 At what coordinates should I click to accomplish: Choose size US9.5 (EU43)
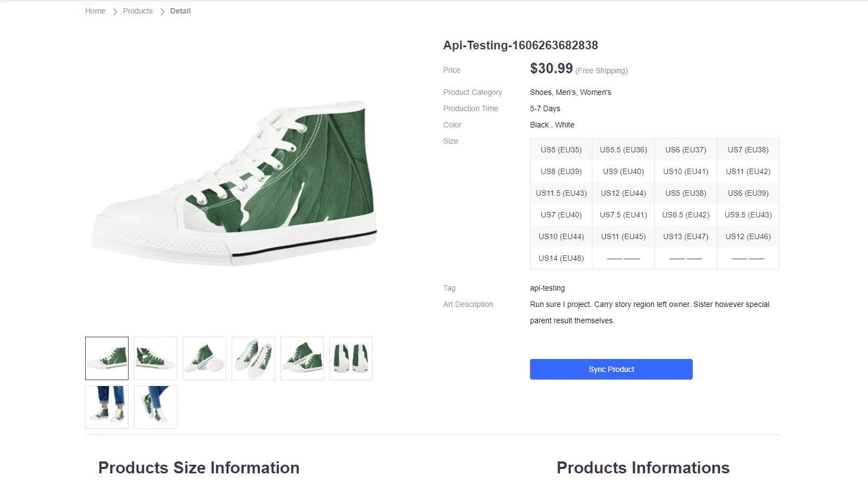point(748,215)
